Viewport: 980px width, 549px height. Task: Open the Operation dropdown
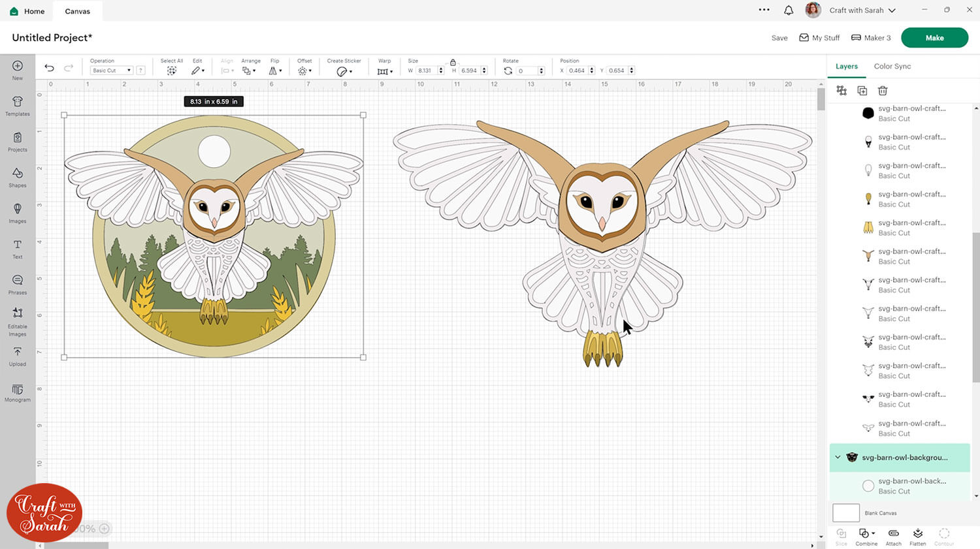tap(110, 70)
